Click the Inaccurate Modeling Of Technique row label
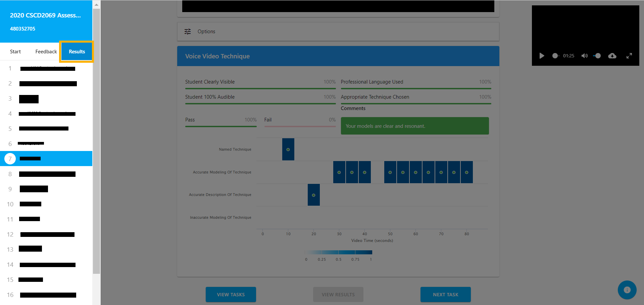 point(220,217)
